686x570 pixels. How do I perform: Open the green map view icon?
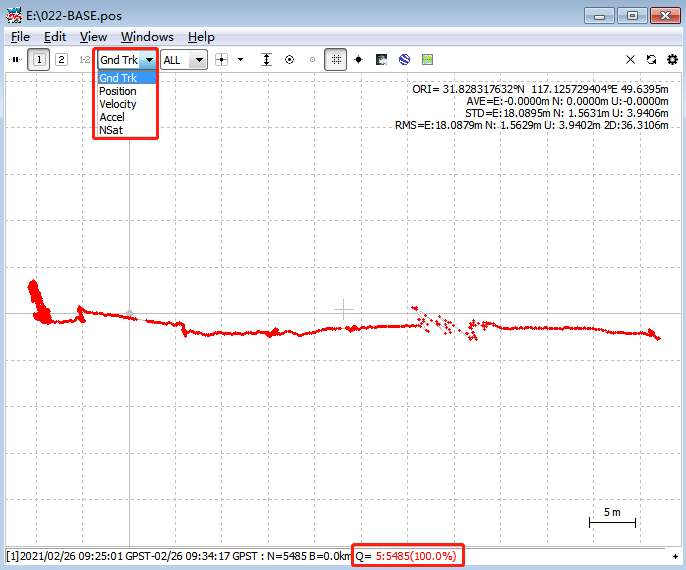click(427, 60)
